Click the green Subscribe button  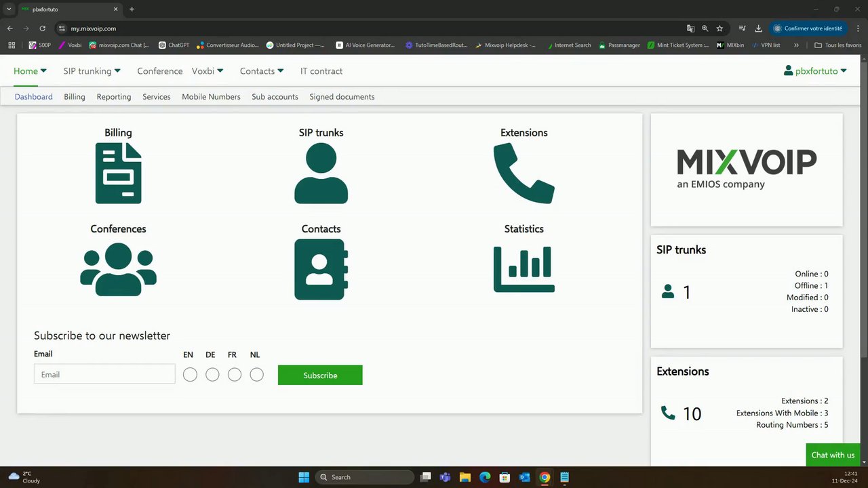click(320, 375)
